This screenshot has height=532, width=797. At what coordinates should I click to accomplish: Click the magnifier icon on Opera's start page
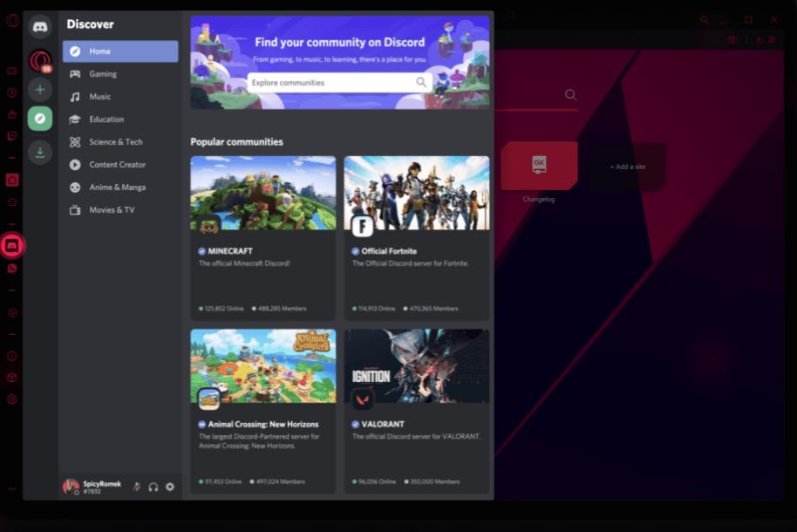pyautogui.click(x=571, y=94)
